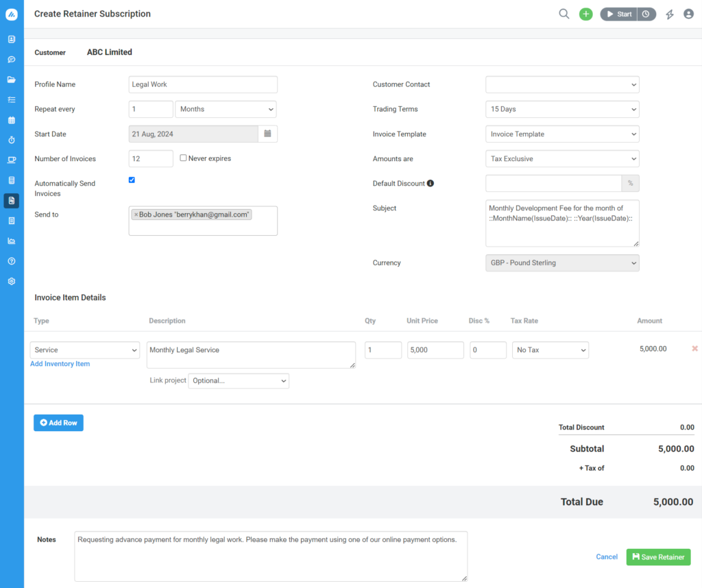
Task: Click the Disc % field
Action: coord(488,350)
